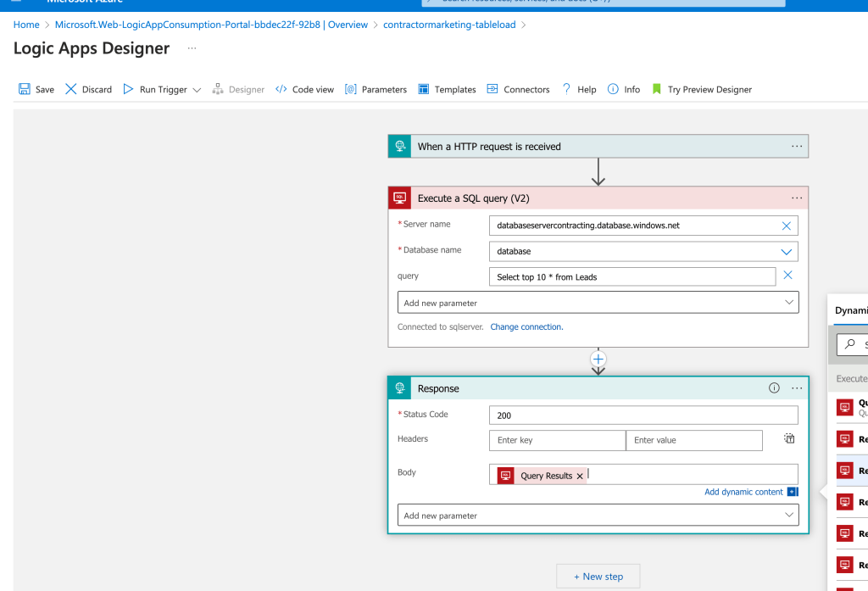Edit the SQL query text field
The width and height of the screenshot is (868, 591).
click(x=632, y=277)
